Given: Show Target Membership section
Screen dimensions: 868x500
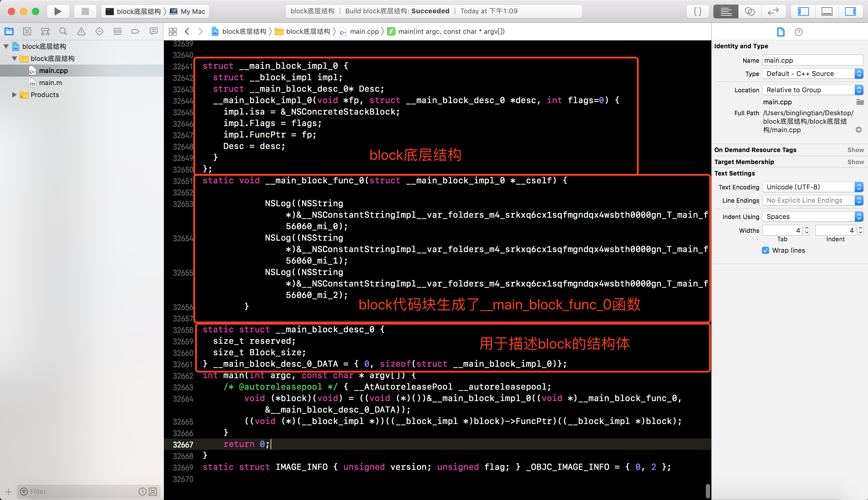Looking at the screenshot, I should click(x=855, y=162).
